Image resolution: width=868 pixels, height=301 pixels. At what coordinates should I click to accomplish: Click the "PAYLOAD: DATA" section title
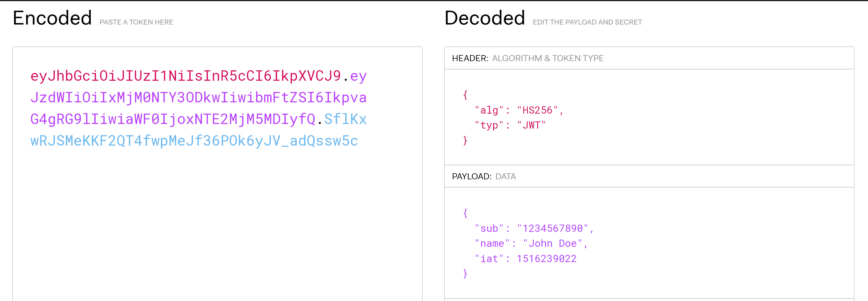coord(484,176)
